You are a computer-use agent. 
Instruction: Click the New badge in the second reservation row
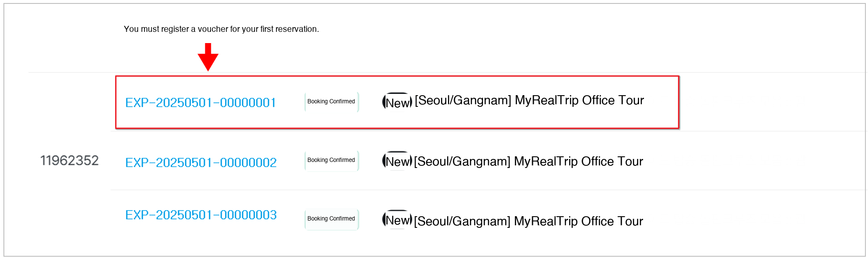click(397, 161)
